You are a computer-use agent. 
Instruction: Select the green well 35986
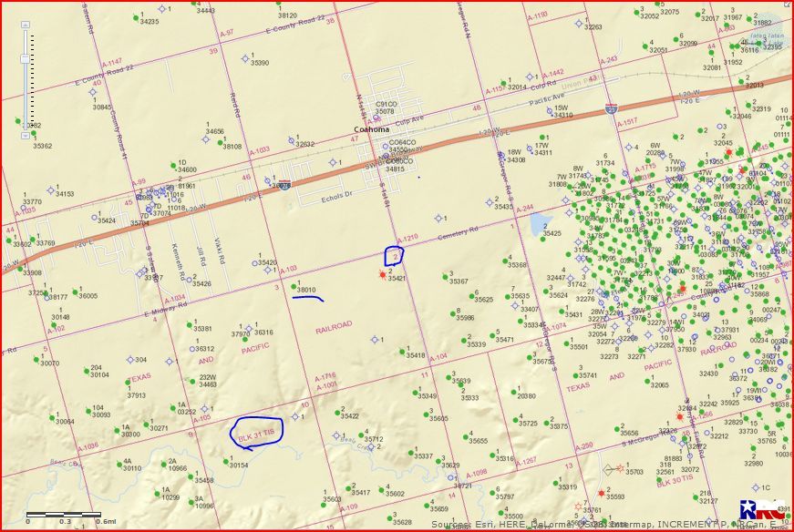(x=453, y=314)
